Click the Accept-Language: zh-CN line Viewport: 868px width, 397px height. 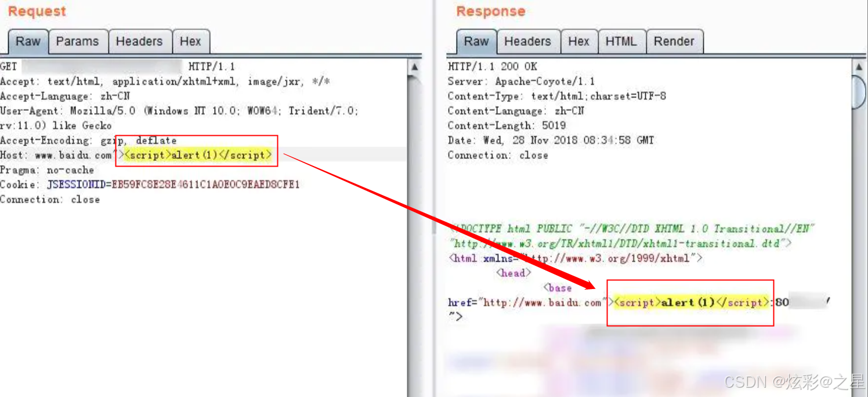pyautogui.click(x=65, y=96)
